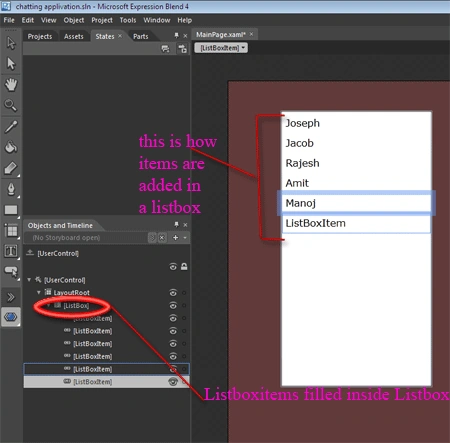Click the new storyboard plus button

[175, 238]
